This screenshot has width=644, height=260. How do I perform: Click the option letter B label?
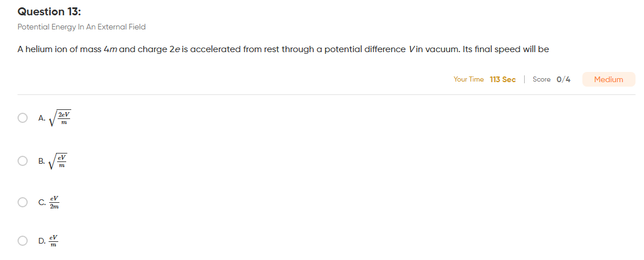click(41, 161)
